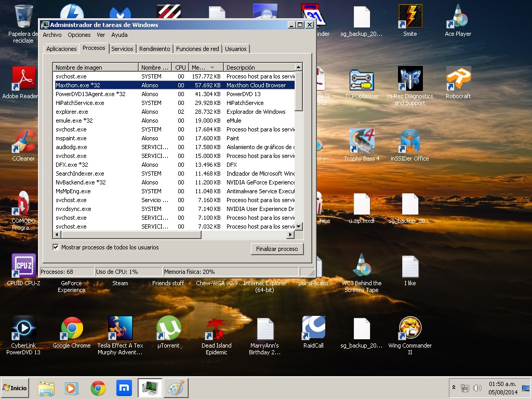This screenshot has width=532, height=399.
Task: Sort by the Descripción column header
Action: pos(259,67)
